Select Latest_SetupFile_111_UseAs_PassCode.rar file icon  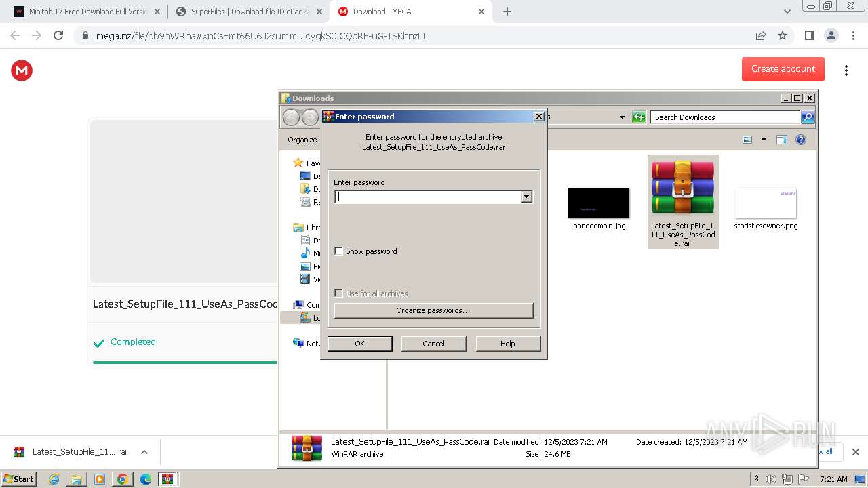[683, 186]
